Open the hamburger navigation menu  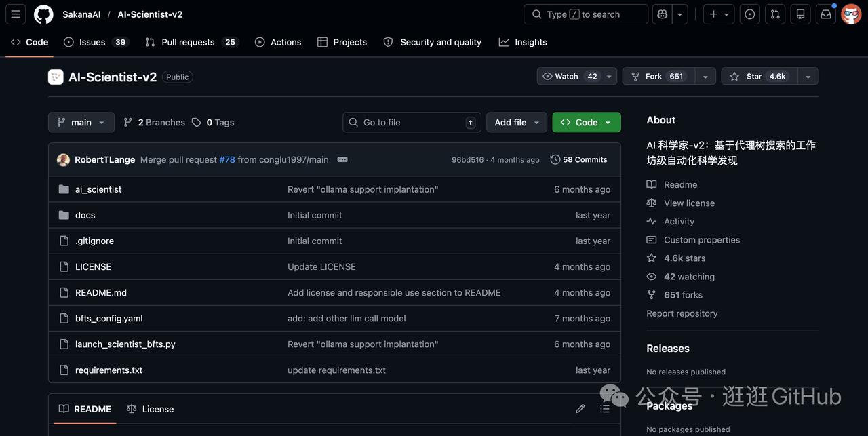[16, 14]
